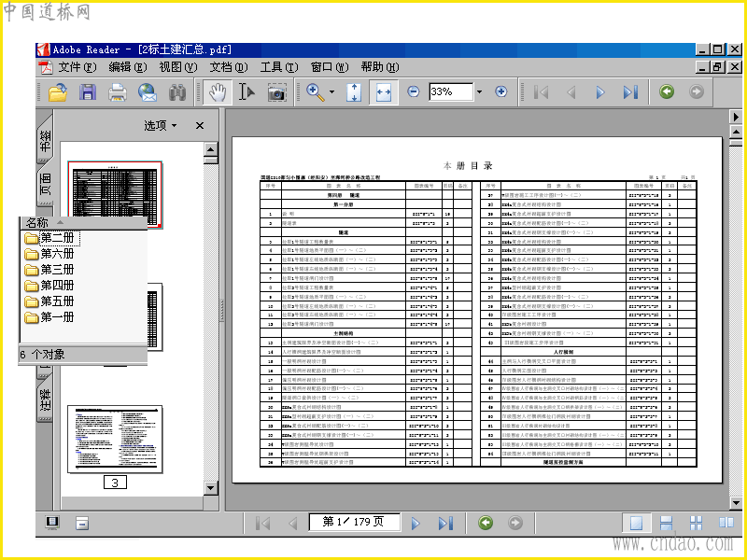Click Next View in bottom status bar
Screen dimensions: 747x560
(x=515, y=523)
